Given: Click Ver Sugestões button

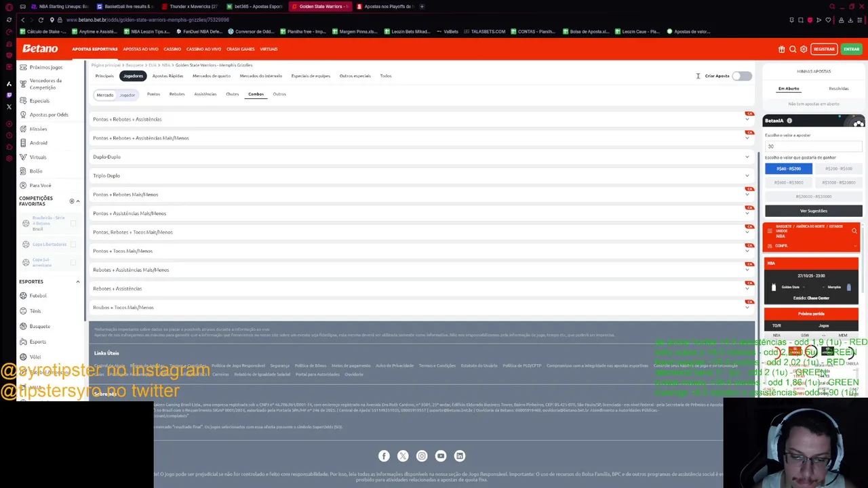Looking at the screenshot, I should pos(814,211).
